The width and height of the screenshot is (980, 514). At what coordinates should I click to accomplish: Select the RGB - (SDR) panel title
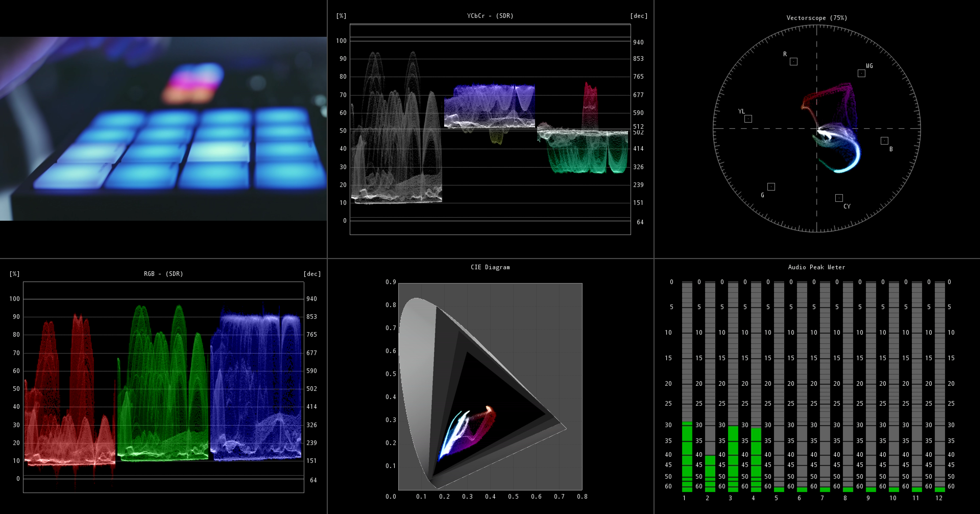[x=163, y=273]
